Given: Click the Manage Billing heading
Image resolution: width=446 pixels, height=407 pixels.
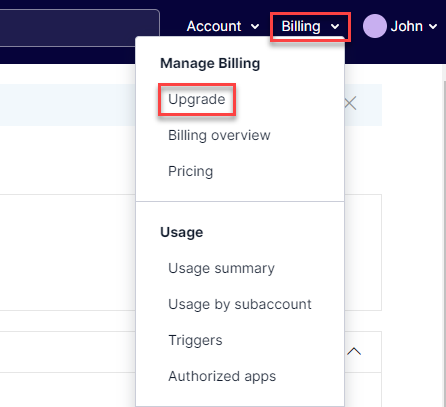Looking at the screenshot, I should [x=210, y=63].
